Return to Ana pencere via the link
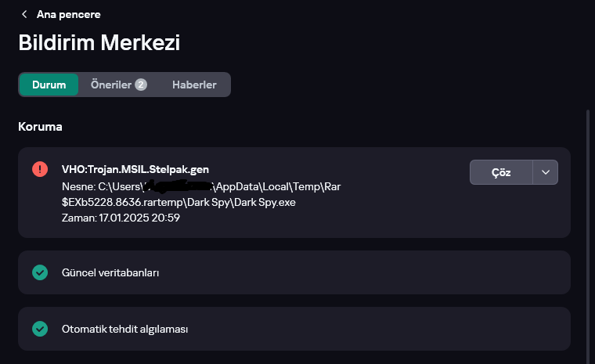Image resolution: width=595 pixels, height=364 pixels. point(68,14)
